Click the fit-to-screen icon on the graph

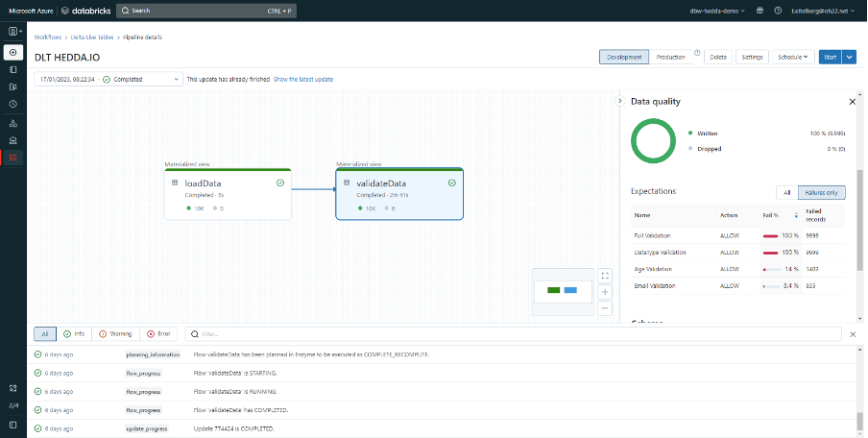click(605, 275)
